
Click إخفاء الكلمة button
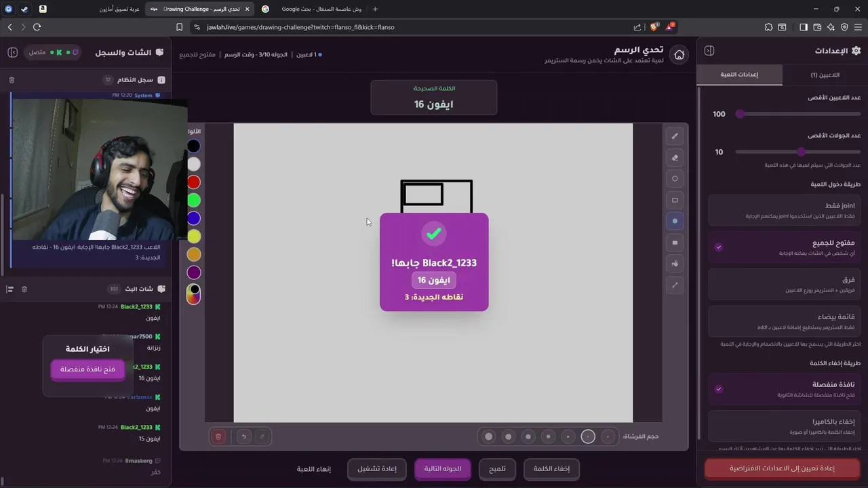point(551,469)
